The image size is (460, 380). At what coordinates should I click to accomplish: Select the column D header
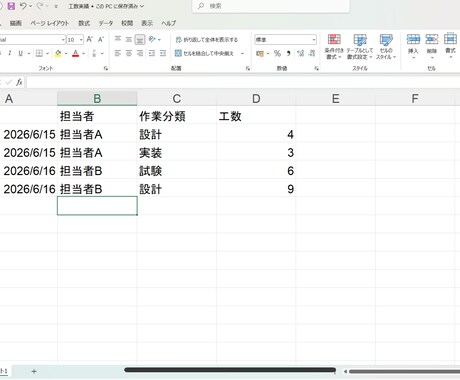click(256, 99)
